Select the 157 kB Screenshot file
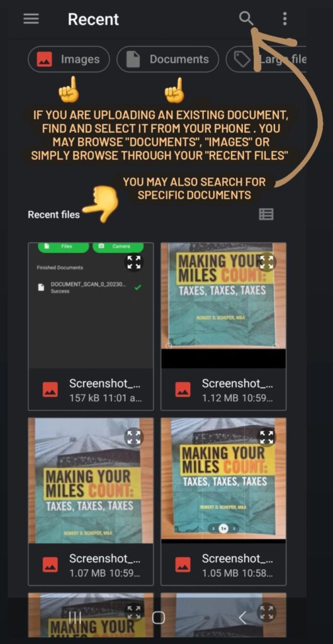Screen dimensions: 333x644 [x=91, y=326]
